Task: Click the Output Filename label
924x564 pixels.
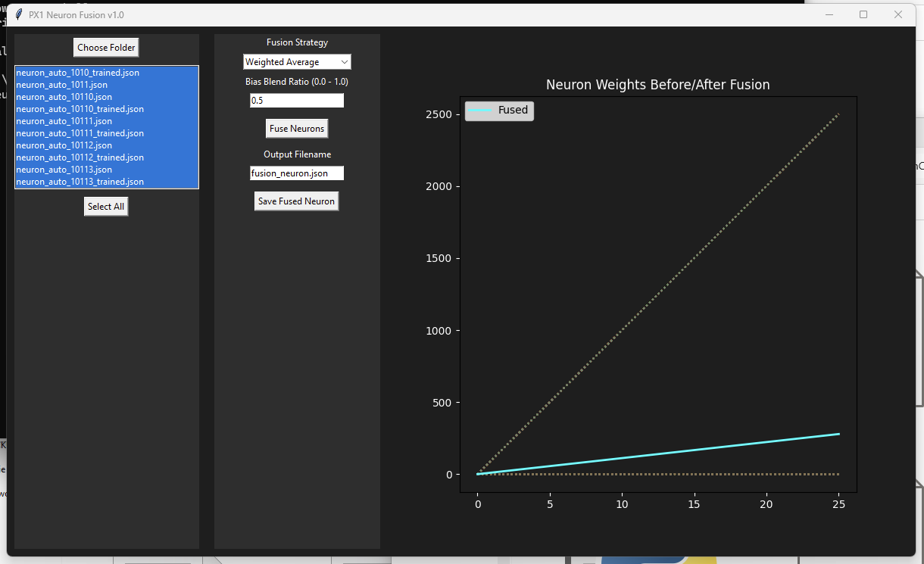Action: [297, 154]
